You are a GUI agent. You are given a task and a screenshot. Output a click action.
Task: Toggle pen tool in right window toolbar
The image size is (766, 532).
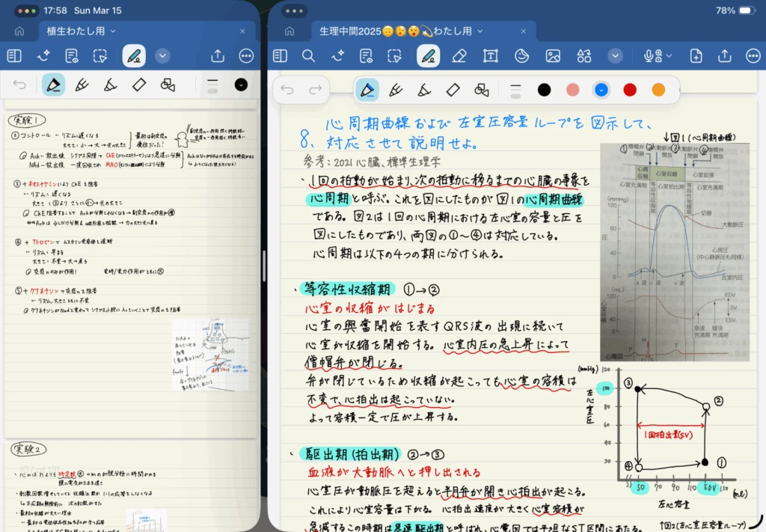428,56
